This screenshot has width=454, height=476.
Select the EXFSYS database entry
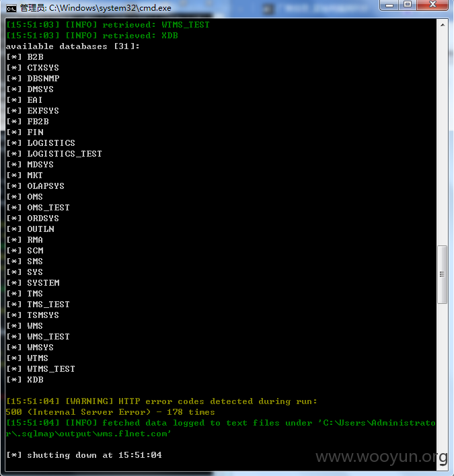[32, 111]
